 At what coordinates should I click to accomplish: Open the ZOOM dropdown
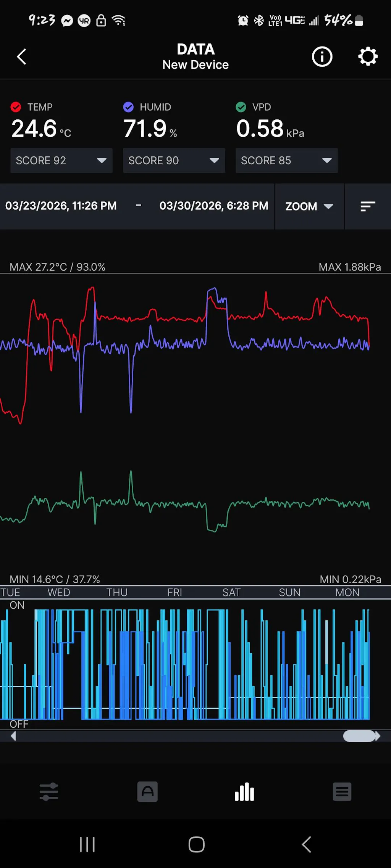309,206
